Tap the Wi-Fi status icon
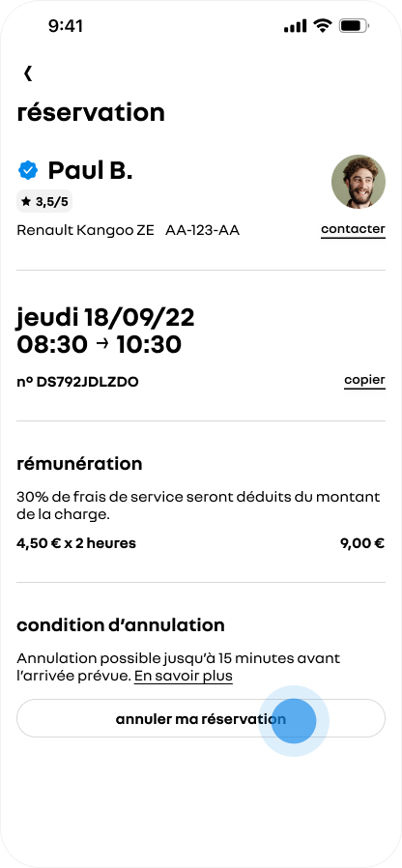This screenshot has width=402, height=868. tap(322, 25)
